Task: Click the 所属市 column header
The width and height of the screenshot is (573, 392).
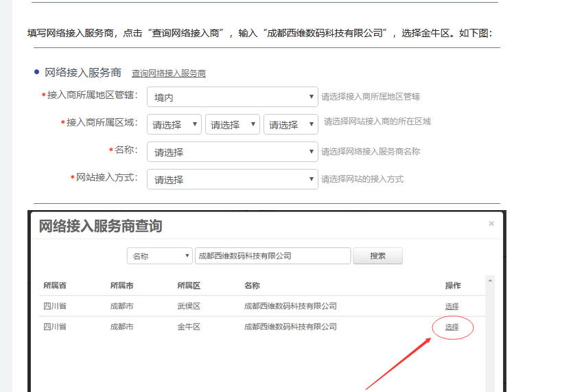Action: 121,286
